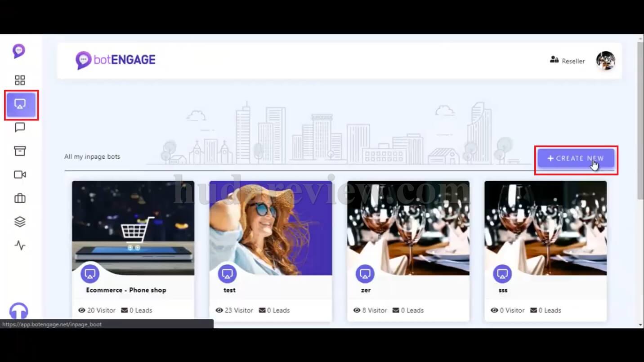The height and width of the screenshot is (362, 644).
Task: Open the dashboard grid icon in sidebar
Action: (20, 80)
